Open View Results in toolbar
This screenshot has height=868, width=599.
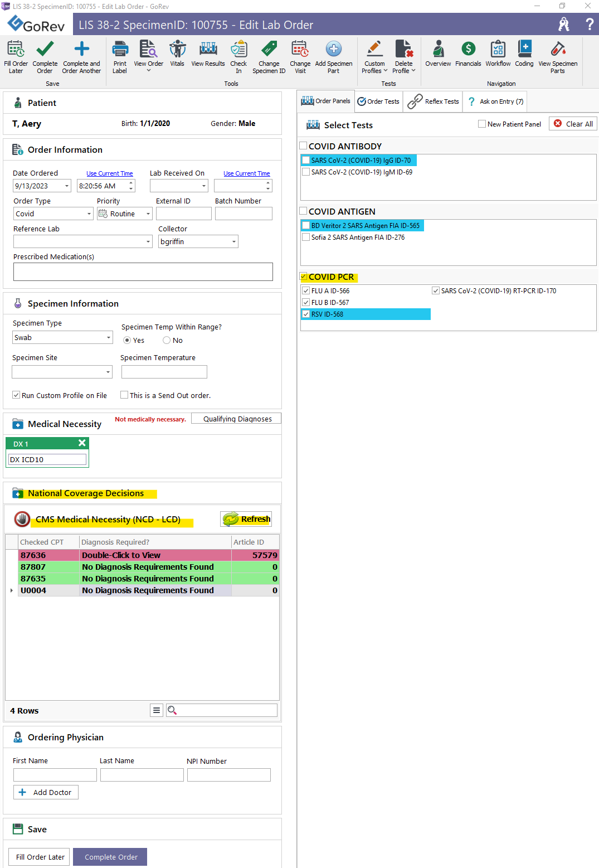(x=208, y=54)
